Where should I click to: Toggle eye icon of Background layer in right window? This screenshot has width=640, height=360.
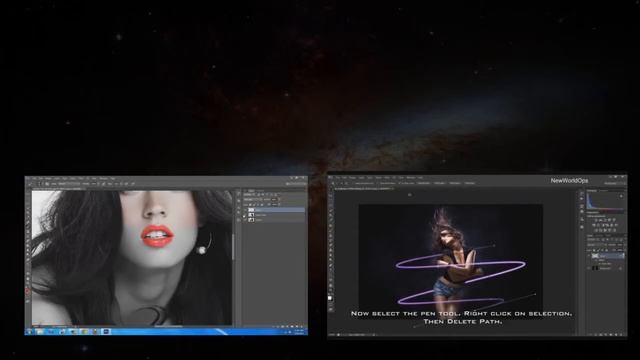tap(589, 268)
